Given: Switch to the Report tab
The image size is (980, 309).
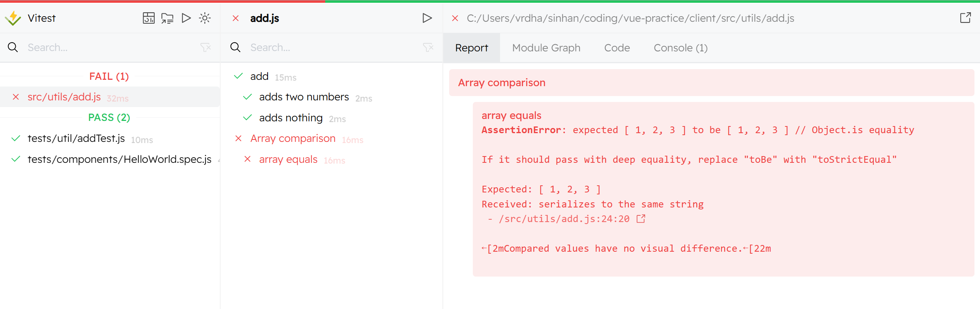Looking at the screenshot, I should point(472,48).
